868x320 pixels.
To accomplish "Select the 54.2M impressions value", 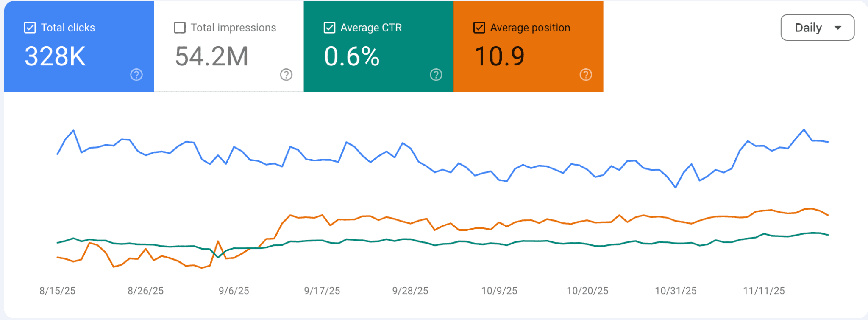I will [x=211, y=56].
